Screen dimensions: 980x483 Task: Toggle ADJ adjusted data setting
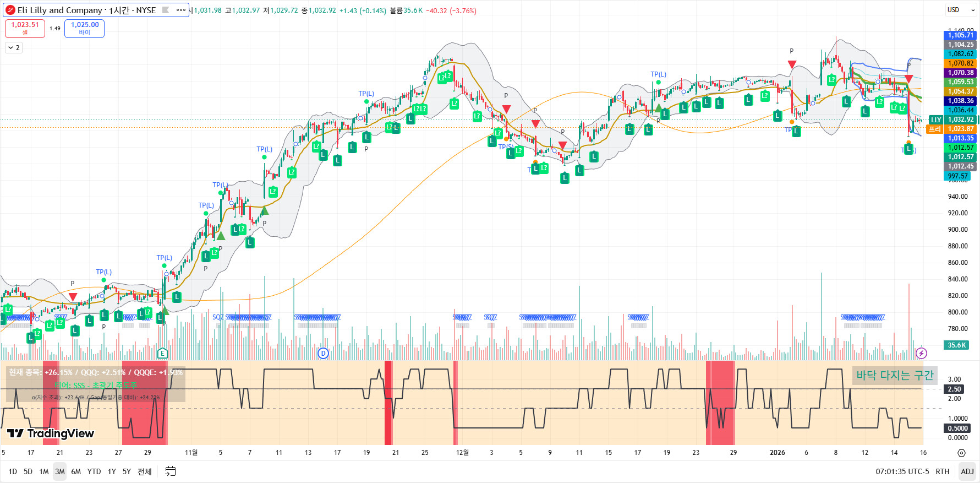point(967,471)
